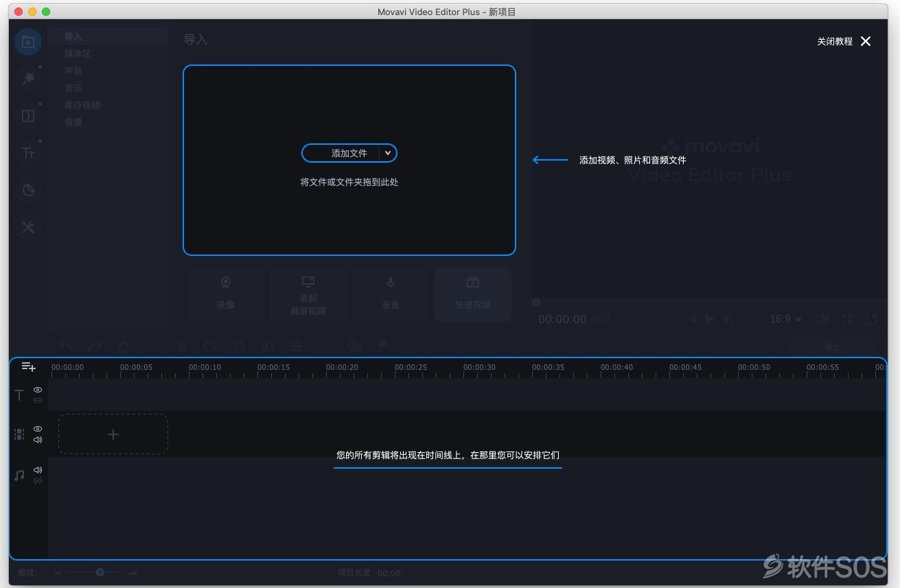Click the add track icon on timeline
This screenshot has height=588, width=900.
coord(28,366)
